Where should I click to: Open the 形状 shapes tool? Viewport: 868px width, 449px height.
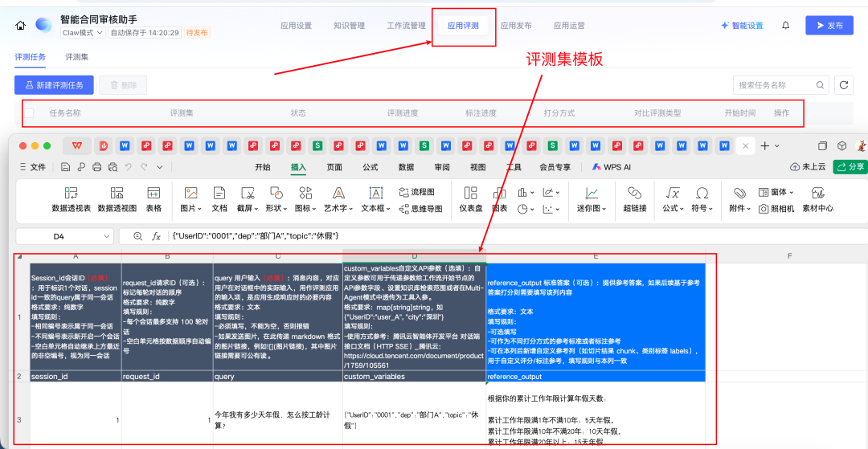coord(276,200)
